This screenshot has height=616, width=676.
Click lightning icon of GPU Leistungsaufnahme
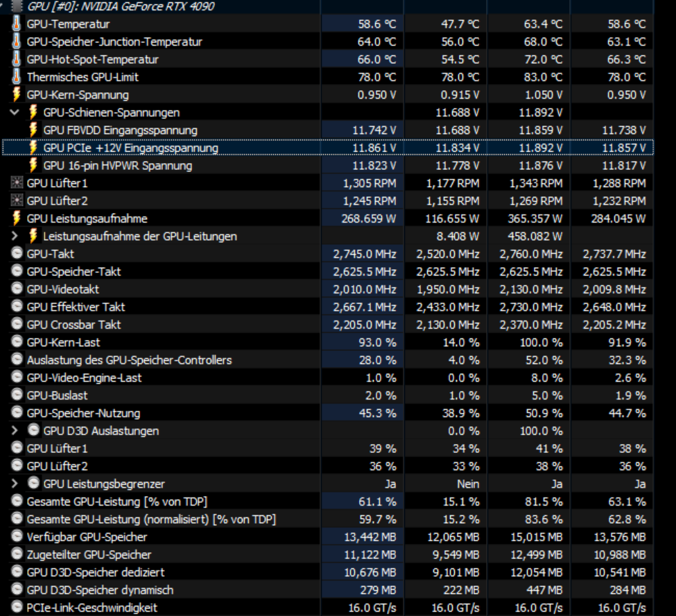pyautogui.click(x=17, y=219)
